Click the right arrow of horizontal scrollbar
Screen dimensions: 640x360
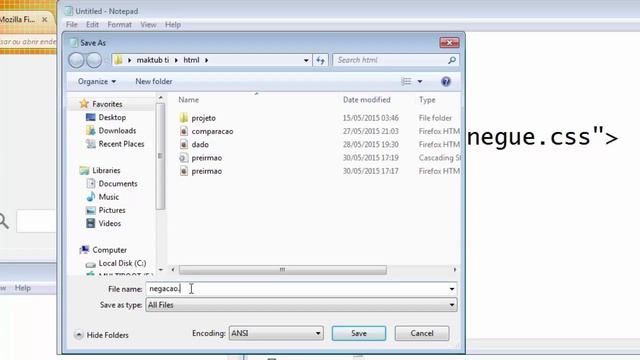(x=455, y=270)
